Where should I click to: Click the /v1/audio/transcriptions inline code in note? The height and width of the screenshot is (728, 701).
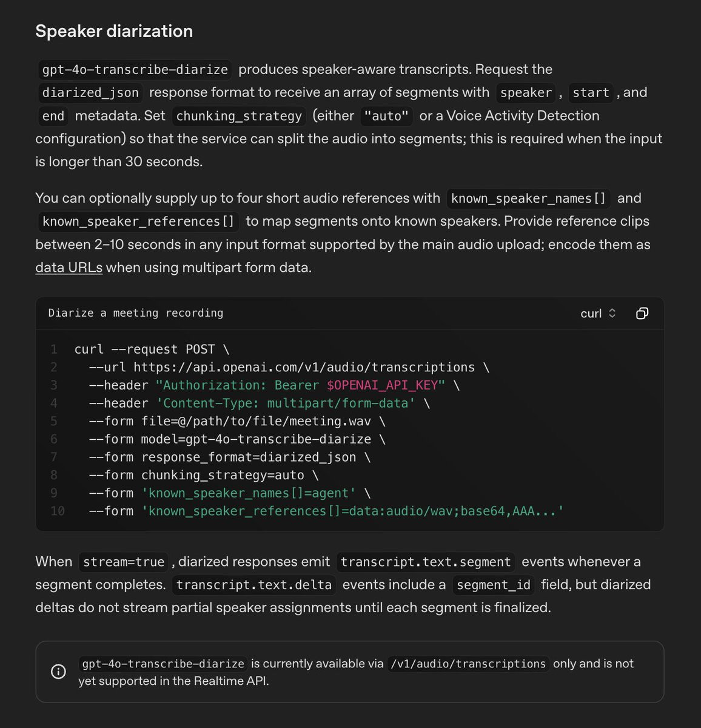point(469,664)
